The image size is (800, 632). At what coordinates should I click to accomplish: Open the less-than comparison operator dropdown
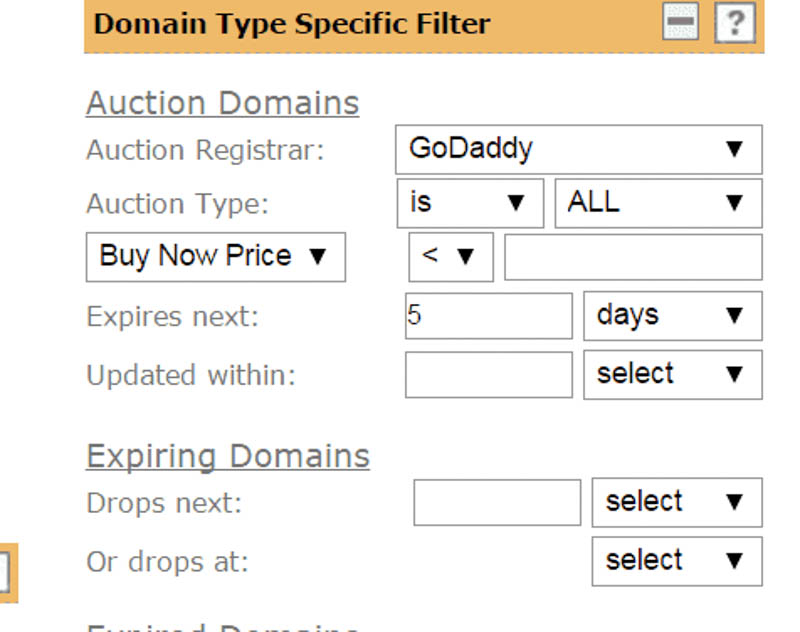pyautogui.click(x=450, y=257)
